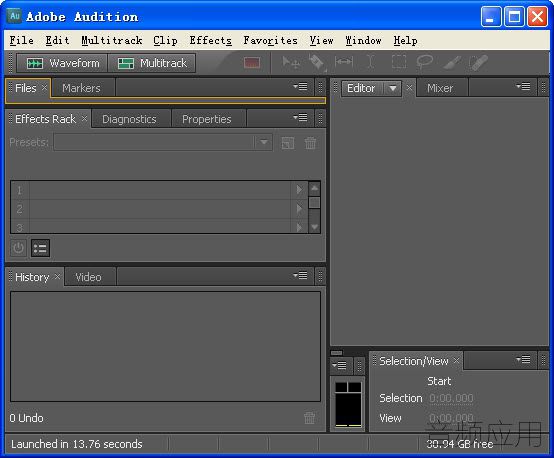Select the Move tool in toolbar
This screenshot has width=554, height=458.
coord(291,63)
